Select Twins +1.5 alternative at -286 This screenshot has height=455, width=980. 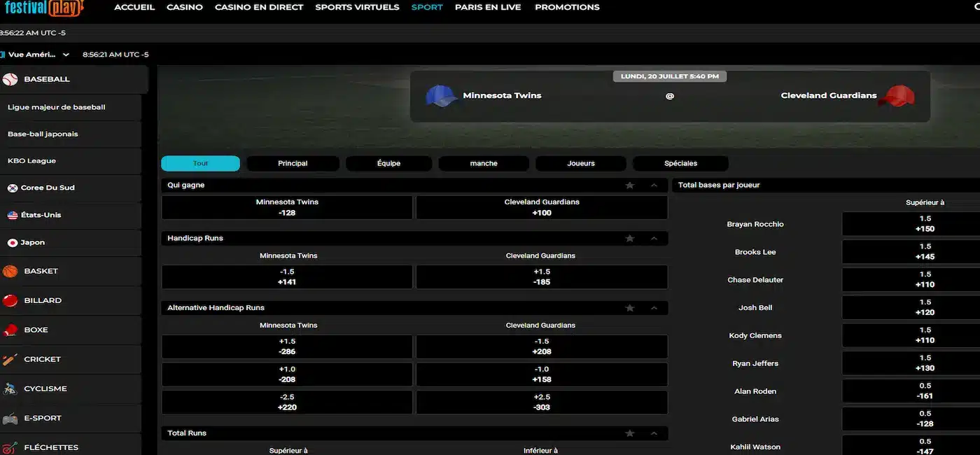287,346
